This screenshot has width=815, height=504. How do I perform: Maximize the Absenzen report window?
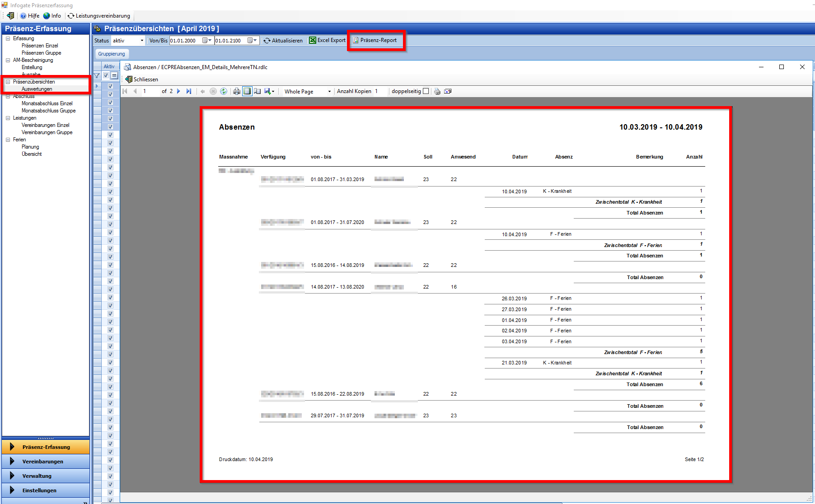tap(782, 67)
